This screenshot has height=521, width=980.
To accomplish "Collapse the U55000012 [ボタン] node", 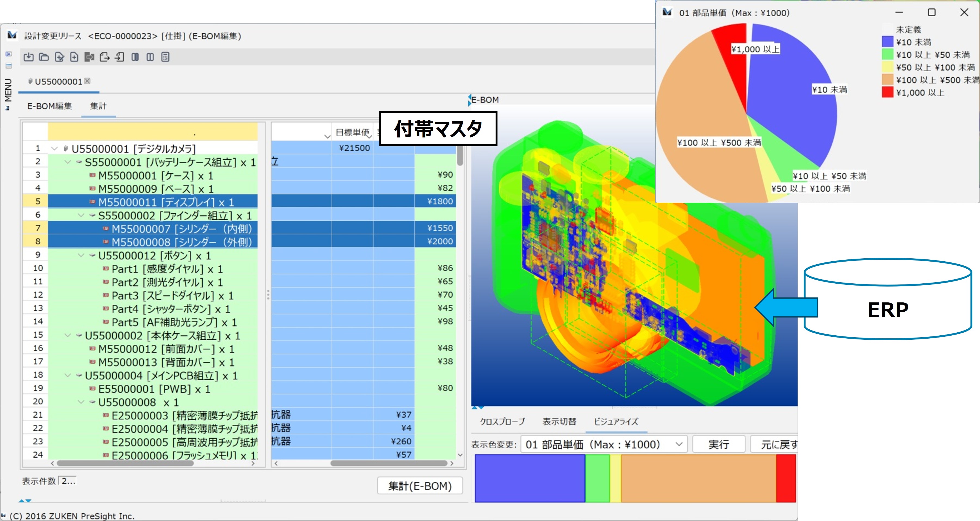I will click(81, 255).
